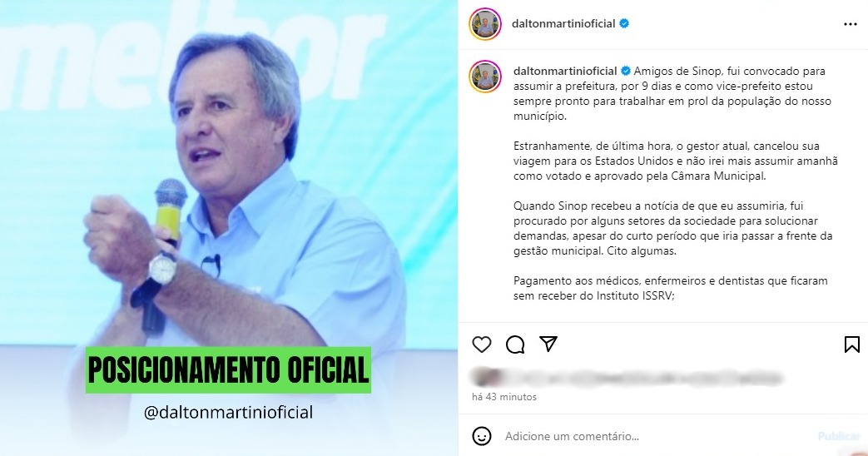868x456 pixels.
Task: Save post with bookmark icon
Action: (x=852, y=344)
